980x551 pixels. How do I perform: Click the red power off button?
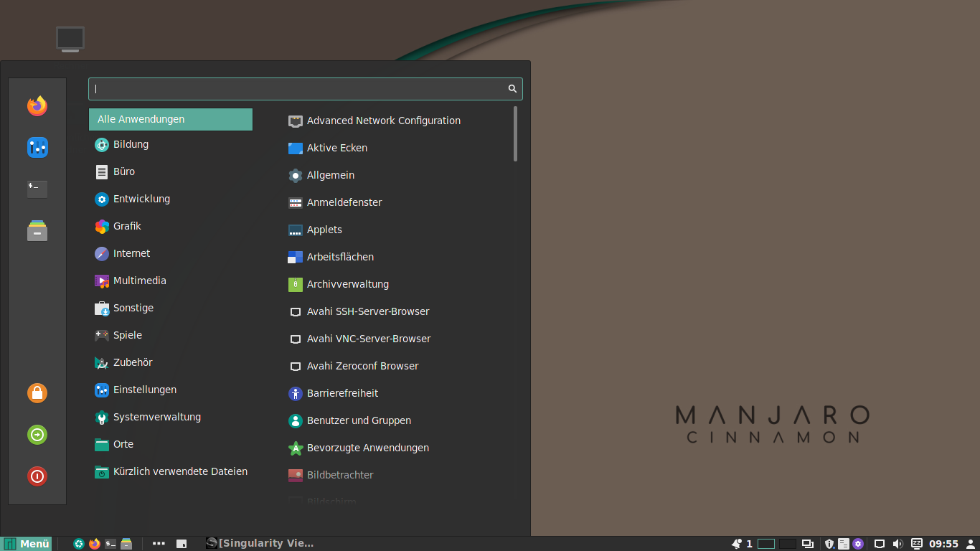pyautogui.click(x=37, y=476)
